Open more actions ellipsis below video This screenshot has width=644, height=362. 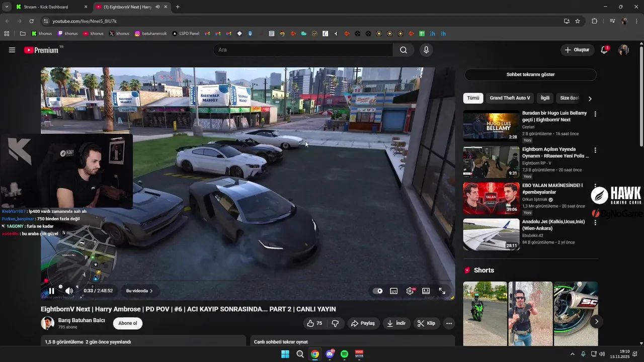(449, 323)
